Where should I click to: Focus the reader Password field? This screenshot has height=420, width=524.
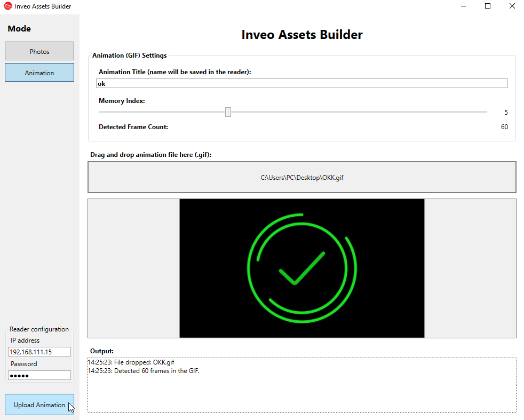[39, 375]
